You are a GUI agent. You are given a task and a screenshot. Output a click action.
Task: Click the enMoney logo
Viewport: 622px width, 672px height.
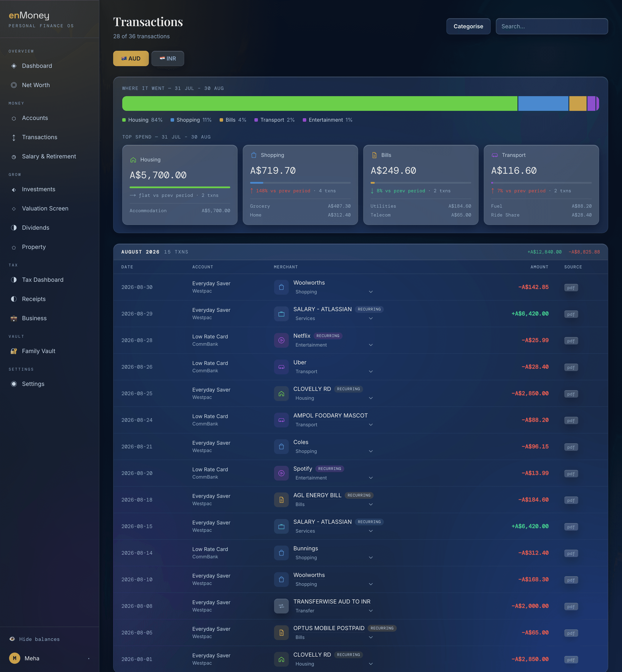pyautogui.click(x=29, y=16)
